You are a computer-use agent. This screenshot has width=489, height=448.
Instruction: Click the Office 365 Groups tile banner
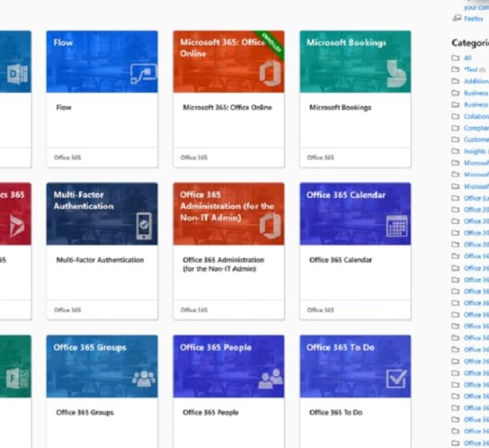[x=102, y=367]
